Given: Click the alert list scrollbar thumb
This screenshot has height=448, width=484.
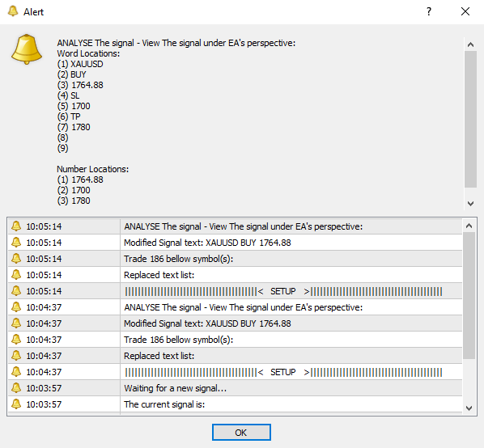Looking at the screenshot, I should pos(469,295).
